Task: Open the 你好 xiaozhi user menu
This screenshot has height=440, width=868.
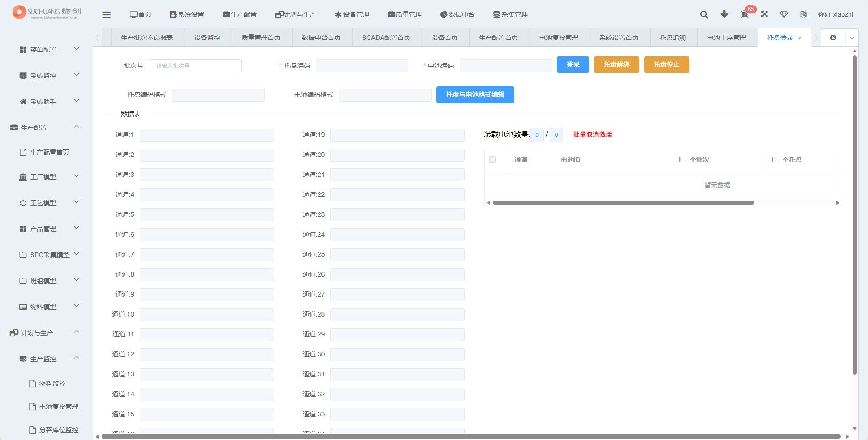Action: [x=836, y=14]
